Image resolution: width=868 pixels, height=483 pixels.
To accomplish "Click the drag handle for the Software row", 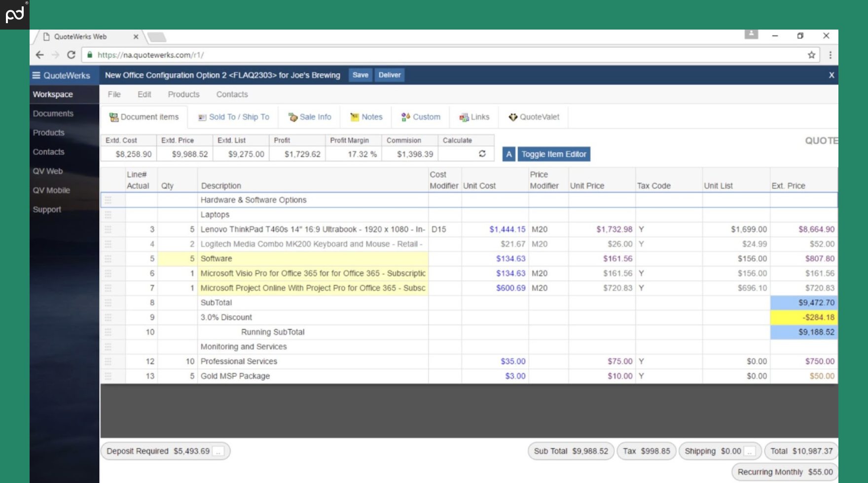I will 108,258.
